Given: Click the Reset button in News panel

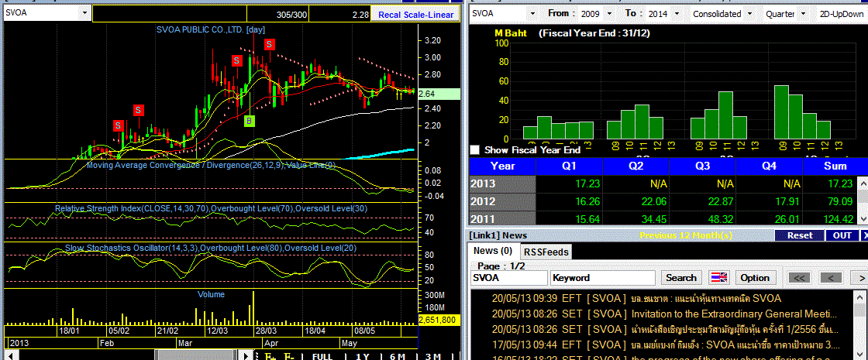Looking at the screenshot, I should point(800,235).
